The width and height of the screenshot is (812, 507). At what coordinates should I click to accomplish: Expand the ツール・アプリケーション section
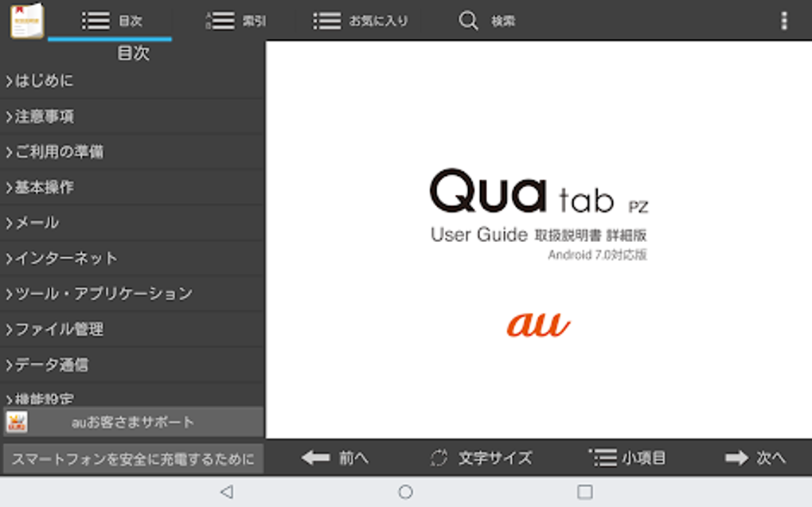[132, 294]
